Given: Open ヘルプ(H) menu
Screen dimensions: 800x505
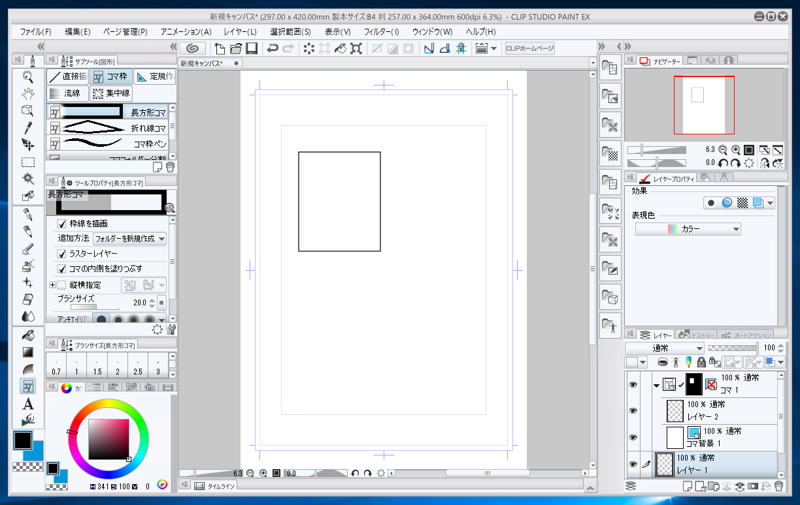Looking at the screenshot, I should pyautogui.click(x=481, y=32).
